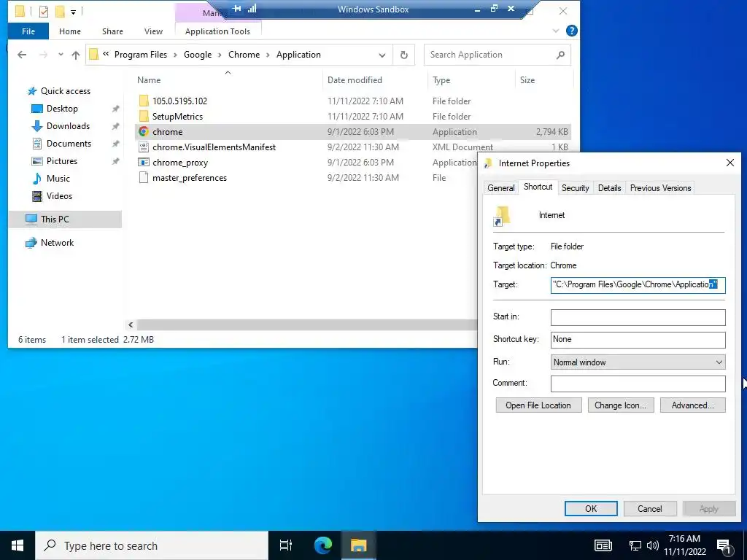Refresh the Application folder view
747x560 pixels.
(x=404, y=55)
